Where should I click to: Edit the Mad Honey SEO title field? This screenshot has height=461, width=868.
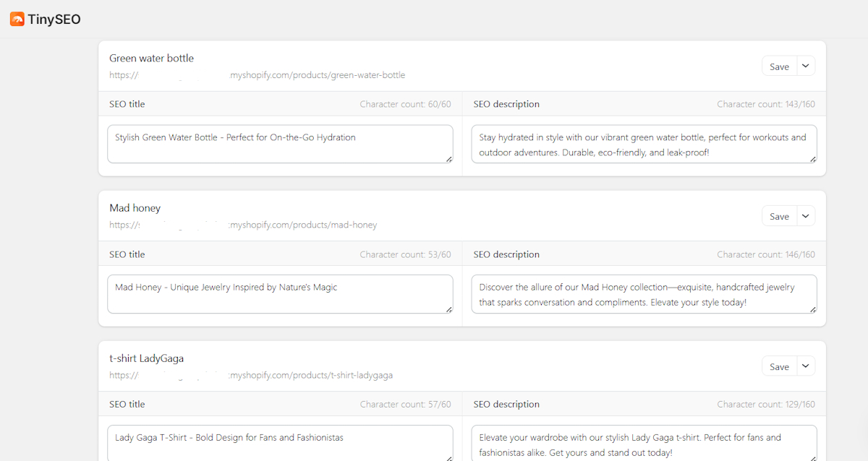coord(280,294)
